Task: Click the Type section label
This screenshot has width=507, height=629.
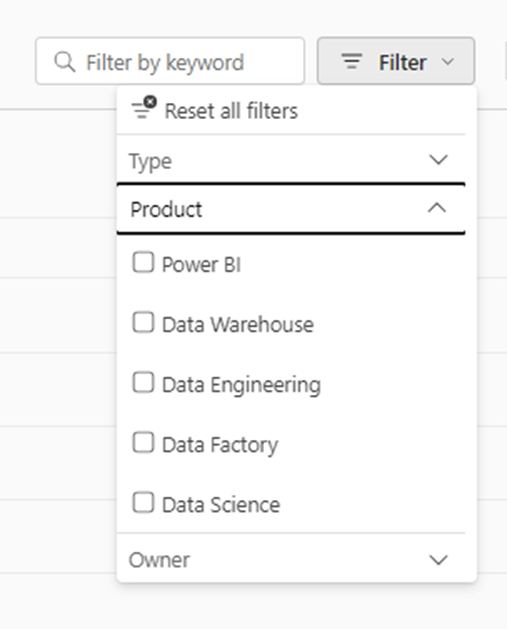Action: coord(150,162)
